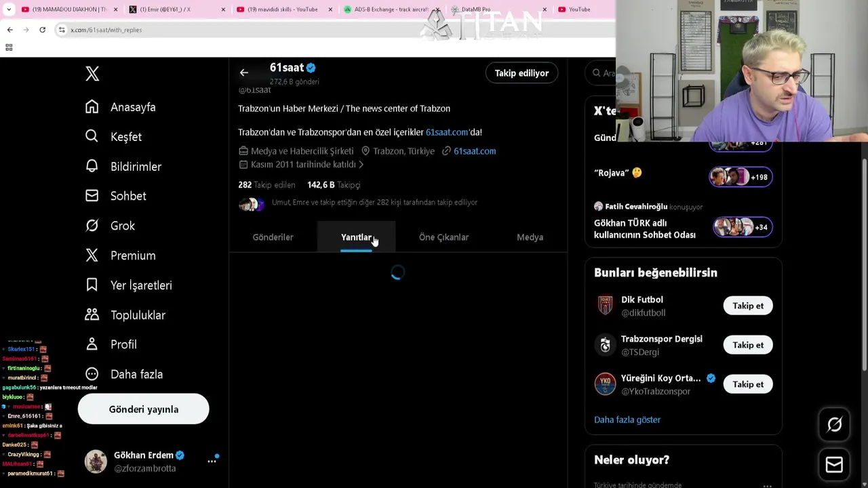This screenshot has height=488, width=868.
Task: Expand the Kasım 2011 join date chevron
Action: (361, 165)
